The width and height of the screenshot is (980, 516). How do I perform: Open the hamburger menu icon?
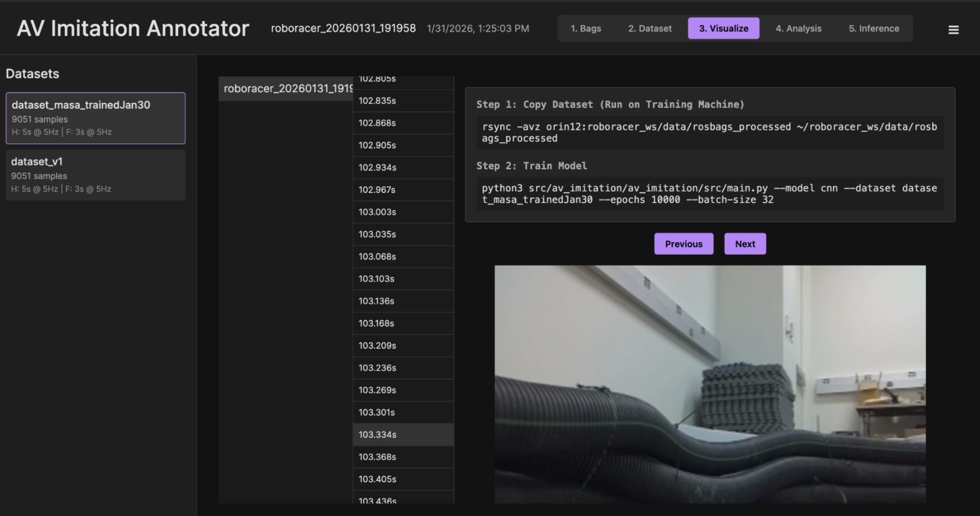953,29
